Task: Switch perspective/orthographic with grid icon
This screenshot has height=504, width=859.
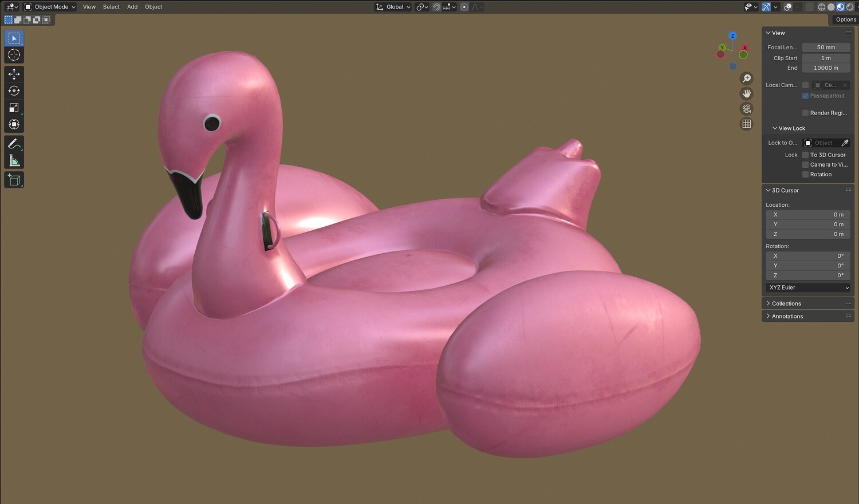Action: pos(747,124)
